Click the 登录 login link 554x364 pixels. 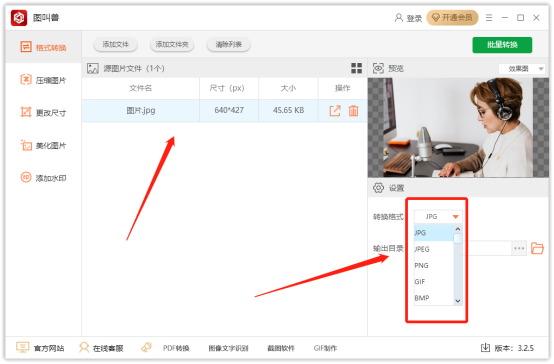[x=414, y=18]
